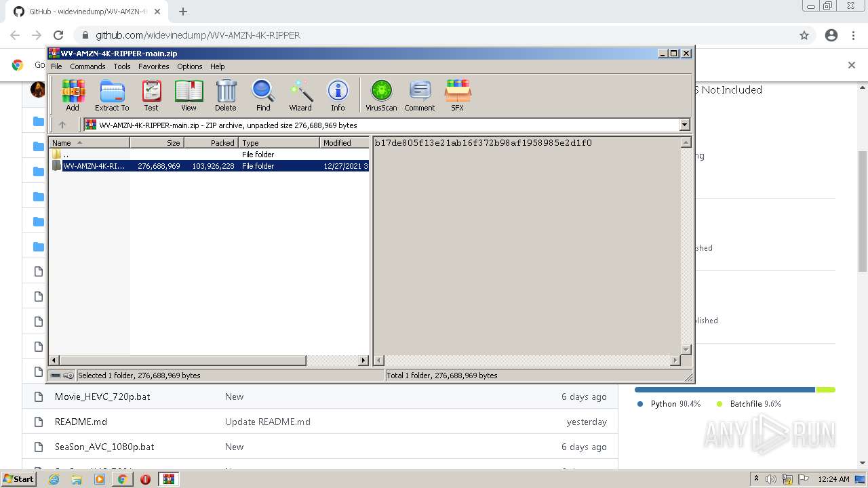Click comment pane scroll up arrow

pyautogui.click(x=686, y=142)
